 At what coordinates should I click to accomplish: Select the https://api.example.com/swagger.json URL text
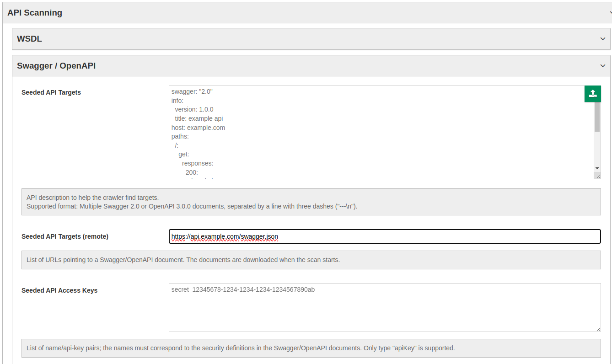(224, 236)
